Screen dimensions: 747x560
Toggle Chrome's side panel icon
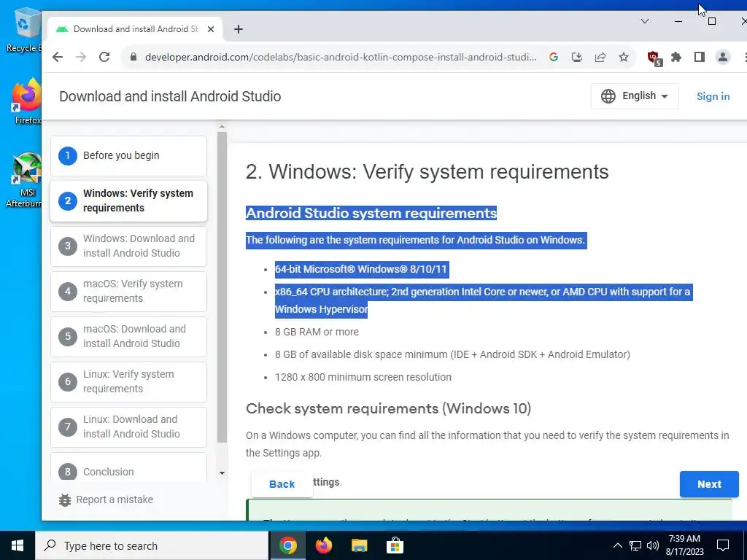click(x=700, y=57)
